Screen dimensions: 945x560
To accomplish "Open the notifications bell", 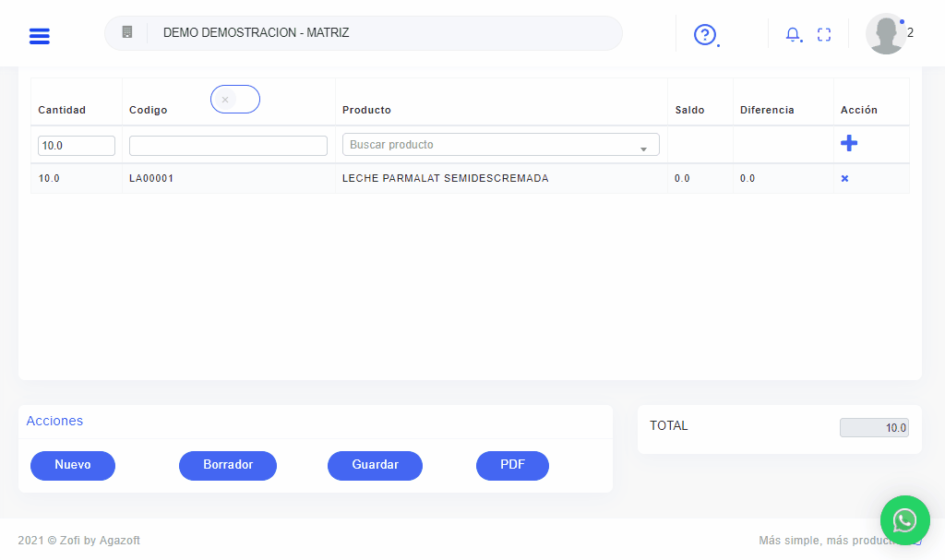I will 793,35.
